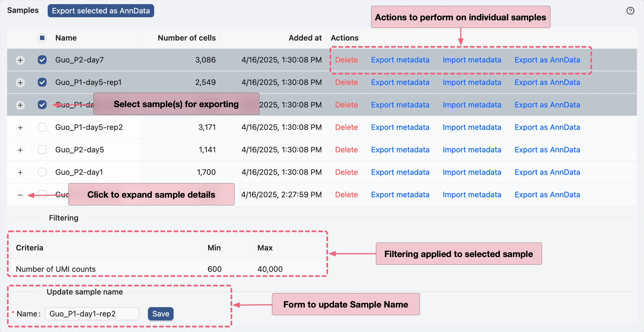
Task: Uncheck the Guo_P2-day7 checkbox
Action: click(x=42, y=60)
